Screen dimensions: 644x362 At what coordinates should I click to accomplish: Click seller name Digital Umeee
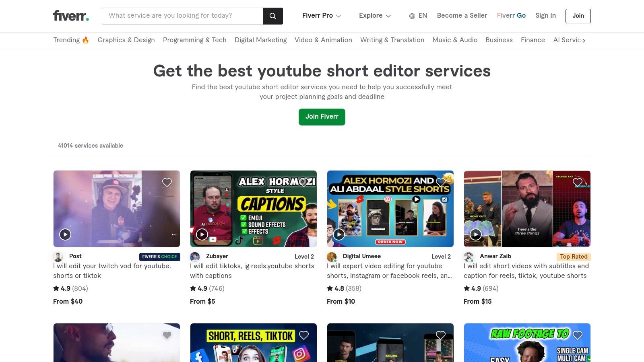click(362, 256)
